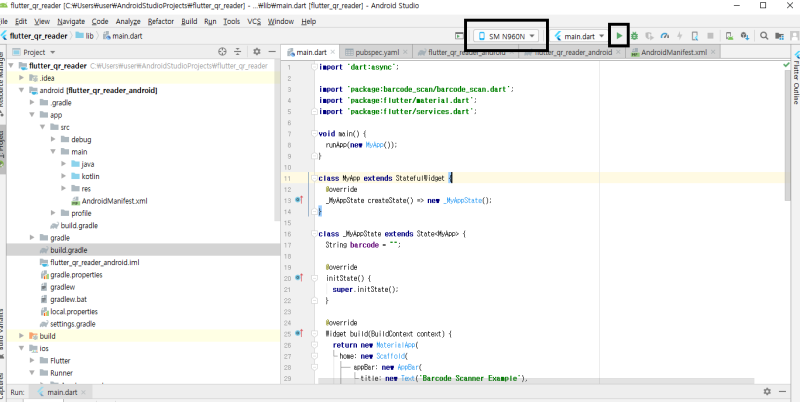Collapse the android module folder
The width and height of the screenshot is (800, 402).
(x=21, y=90)
